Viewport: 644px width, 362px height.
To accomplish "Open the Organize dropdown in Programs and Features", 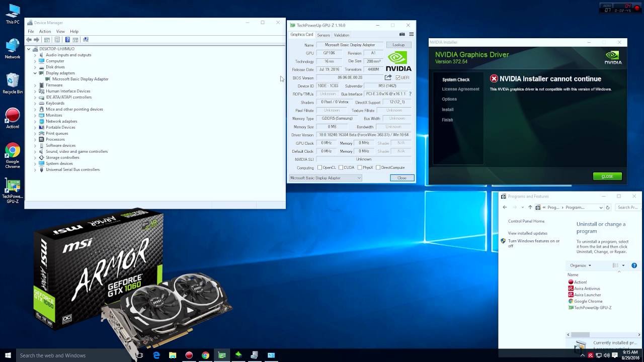I will [x=581, y=265].
